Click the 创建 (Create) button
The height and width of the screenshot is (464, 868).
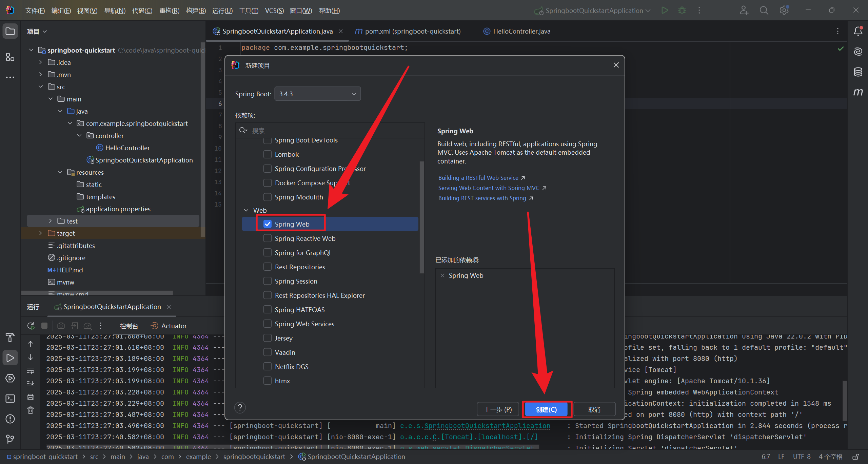[546, 409]
